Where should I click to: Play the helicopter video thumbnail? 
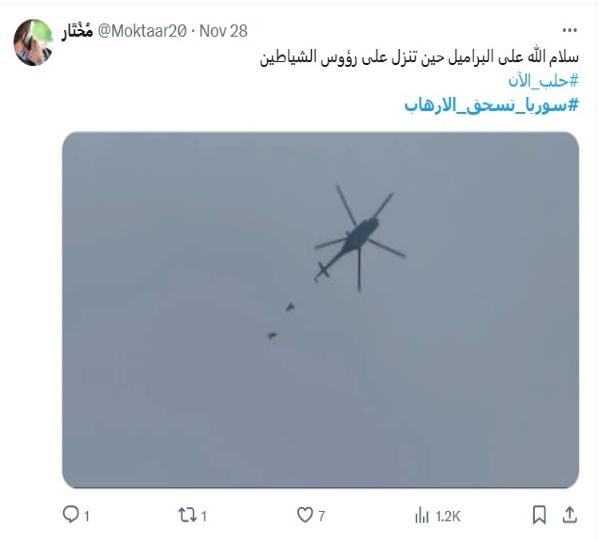321,310
